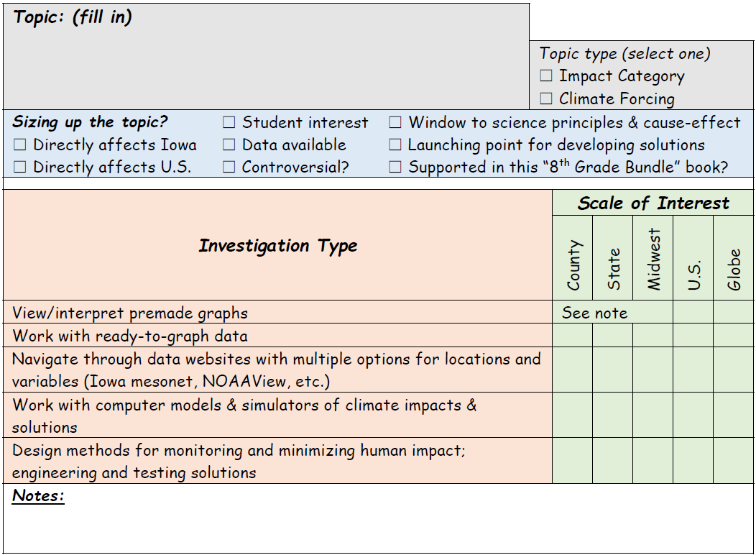Screen dimensions: 756x555
Task: Check the Data available checkbox
Action: coord(231,145)
